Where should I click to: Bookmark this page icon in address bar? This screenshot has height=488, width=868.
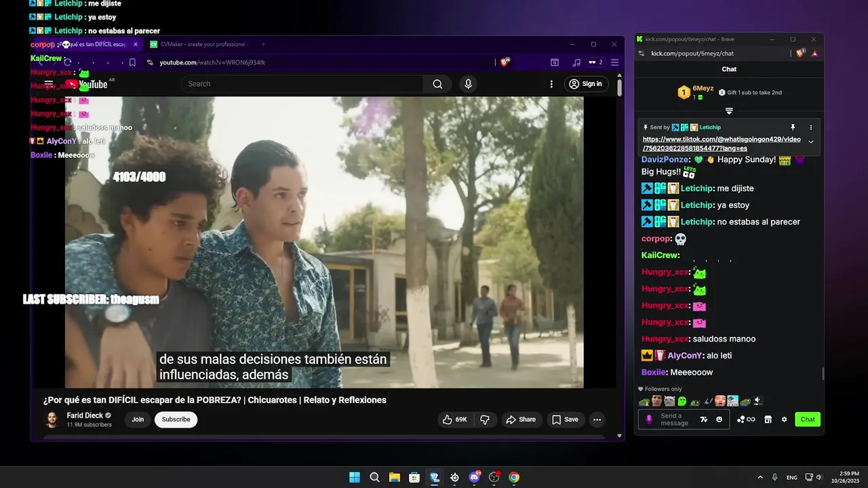point(132,62)
